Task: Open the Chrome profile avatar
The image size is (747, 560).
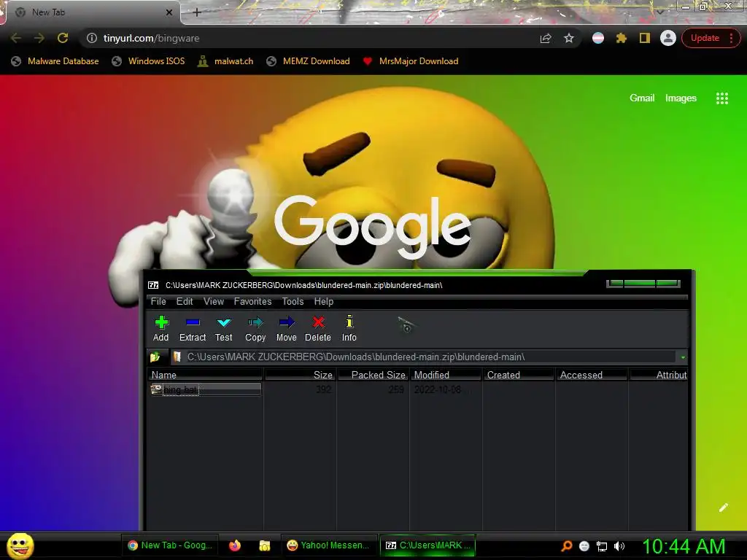Action: (x=668, y=38)
